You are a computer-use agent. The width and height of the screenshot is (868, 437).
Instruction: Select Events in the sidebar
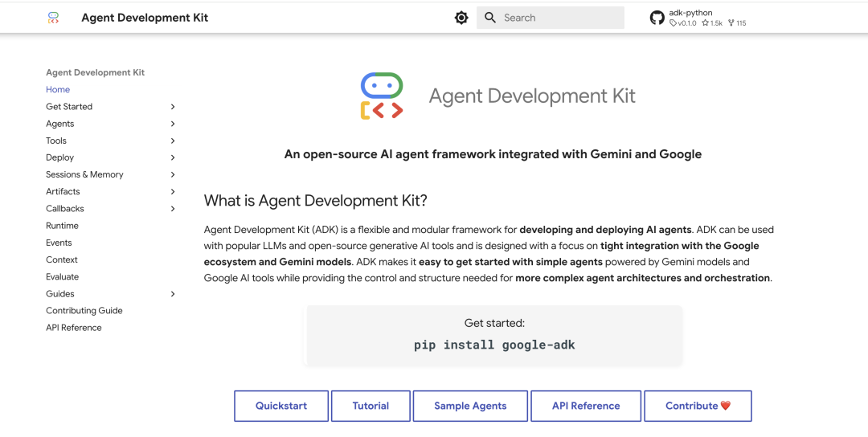[x=59, y=243]
